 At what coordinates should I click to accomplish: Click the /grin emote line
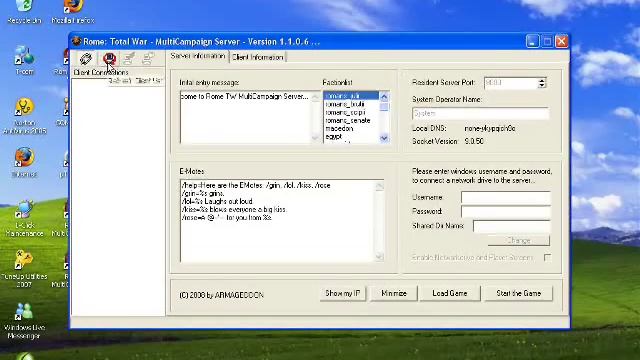203,193
